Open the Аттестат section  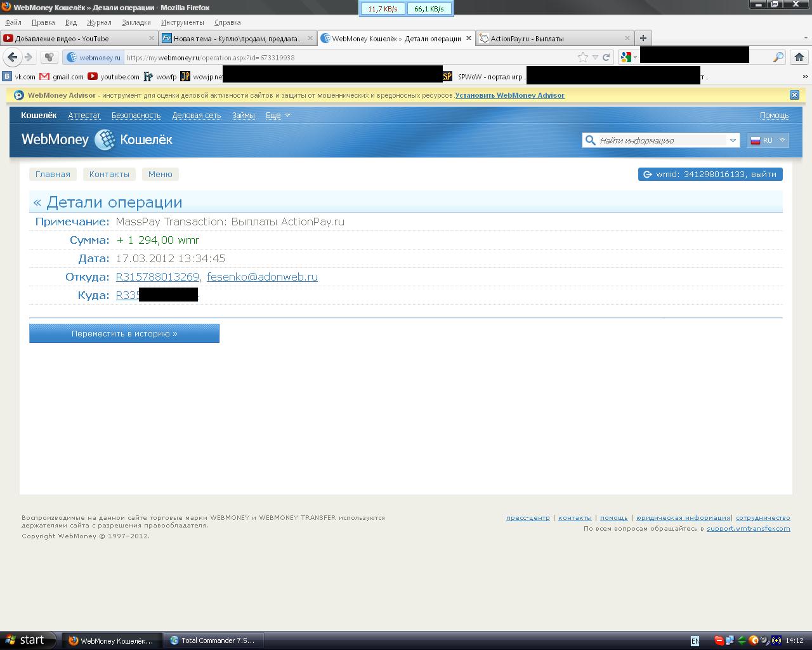tap(84, 115)
